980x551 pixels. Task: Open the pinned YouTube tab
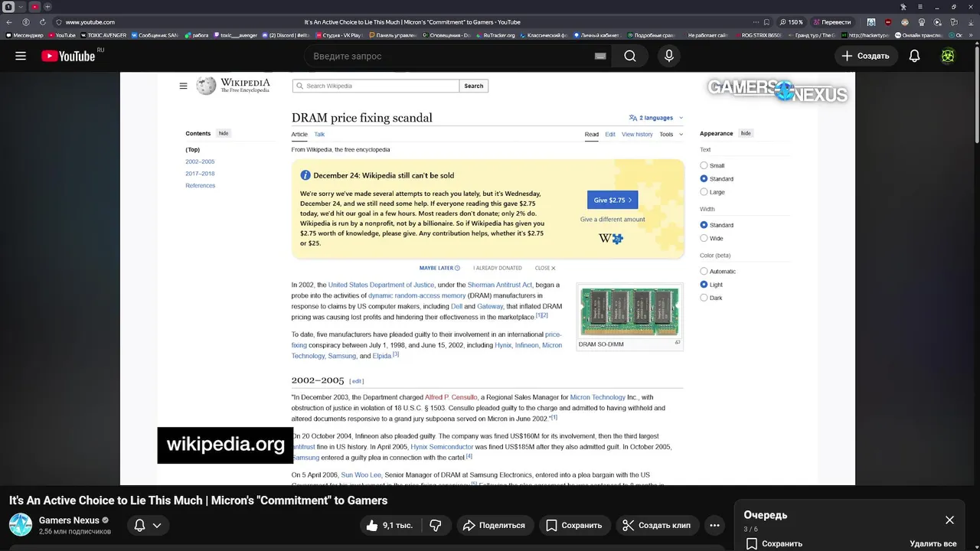(34, 7)
